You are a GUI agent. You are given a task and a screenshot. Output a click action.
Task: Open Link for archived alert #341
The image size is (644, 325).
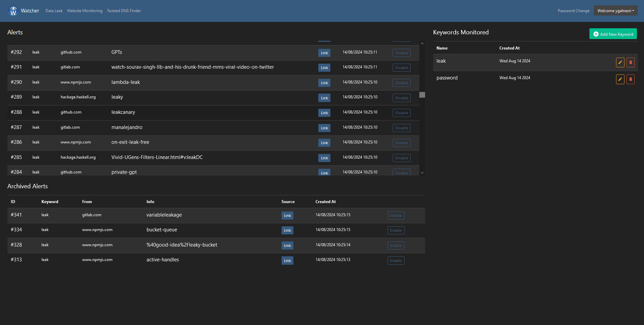pos(287,216)
